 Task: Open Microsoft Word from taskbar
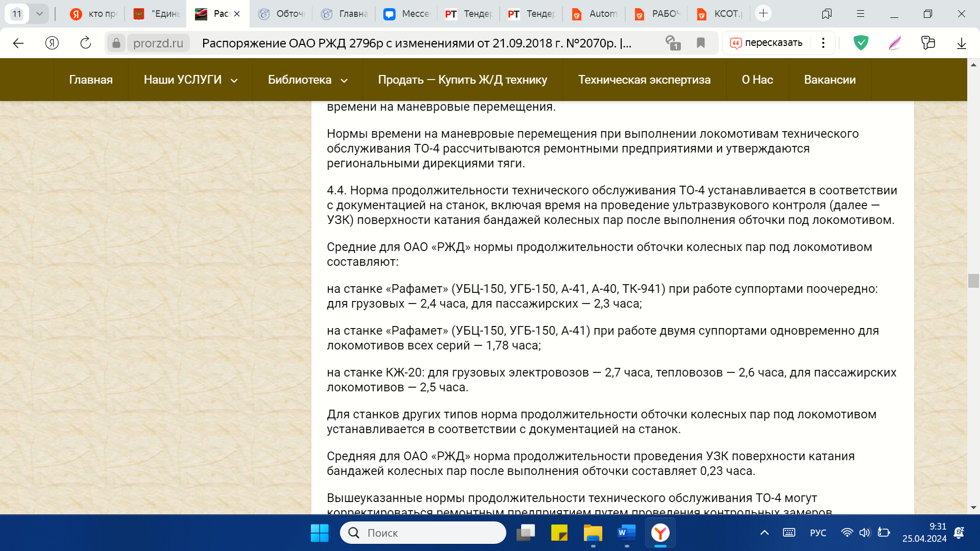pos(627,533)
